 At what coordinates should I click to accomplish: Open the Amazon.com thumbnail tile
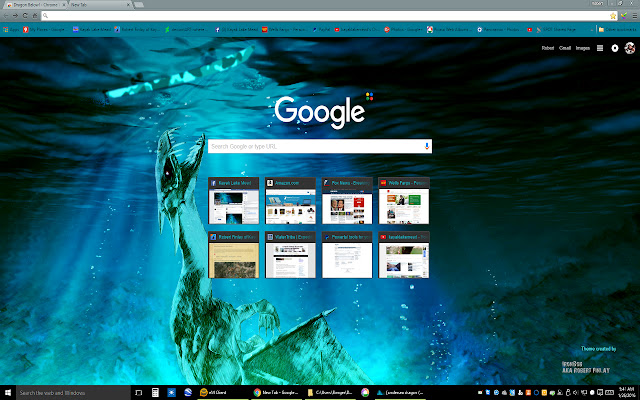290,201
